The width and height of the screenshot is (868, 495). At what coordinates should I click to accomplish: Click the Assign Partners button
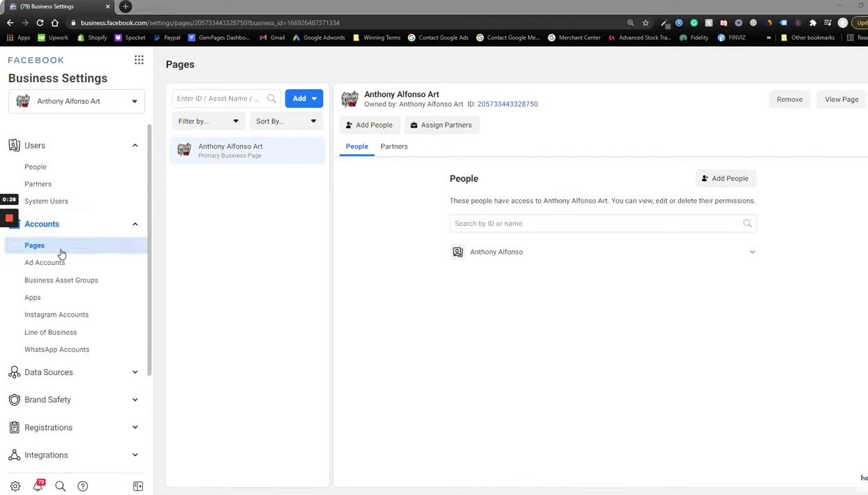(442, 125)
